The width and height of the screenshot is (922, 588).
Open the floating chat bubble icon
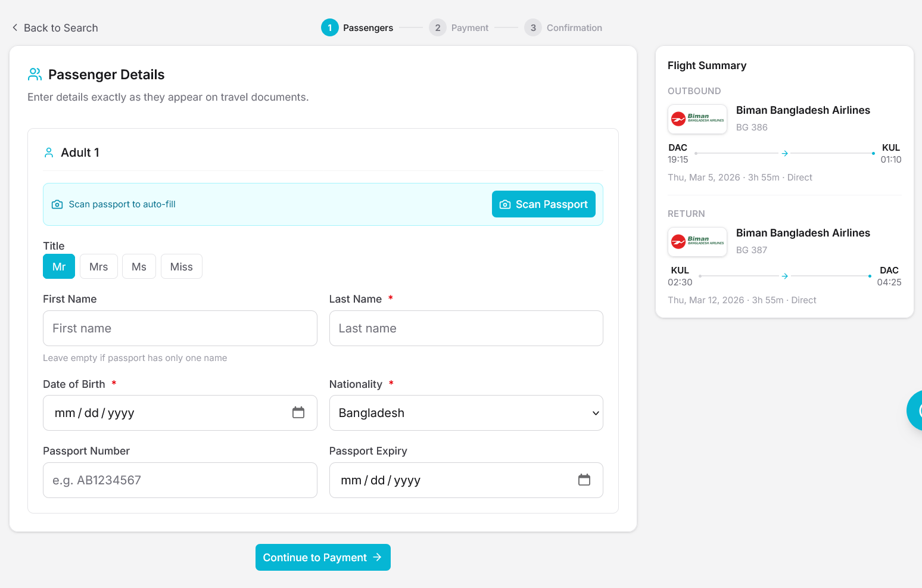(x=916, y=410)
